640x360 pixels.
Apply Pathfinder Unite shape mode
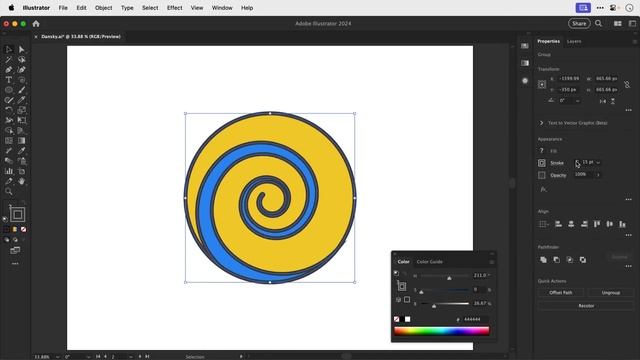(x=543, y=260)
